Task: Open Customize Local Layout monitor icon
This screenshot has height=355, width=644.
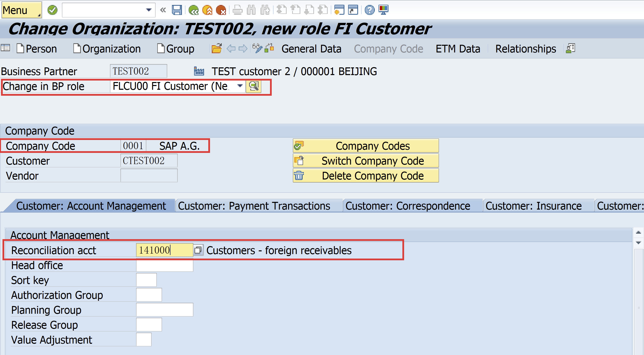Action: tap(383, 10)
